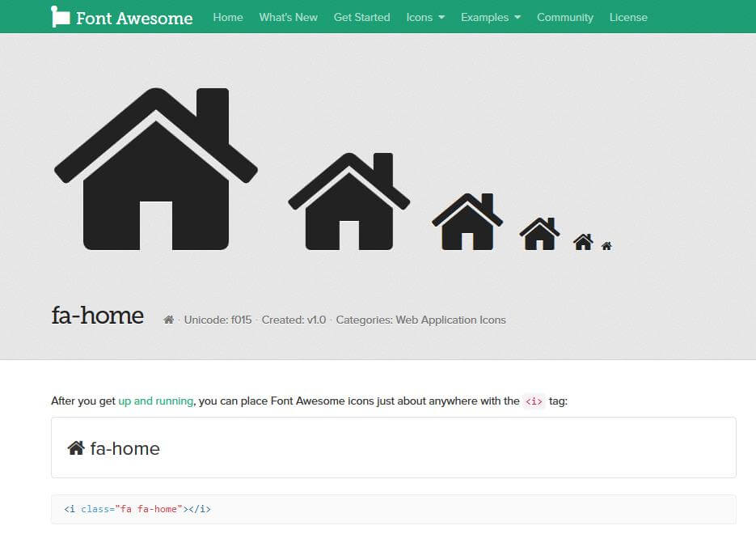756x543 pixels.
Task: Click the small home icon beside the fa-home heading
Action: click(167, 319)
